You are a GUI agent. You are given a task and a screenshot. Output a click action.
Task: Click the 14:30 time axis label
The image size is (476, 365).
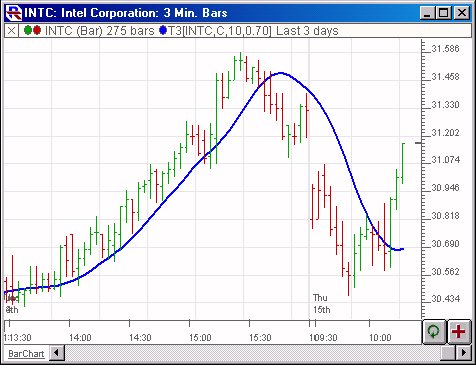[x=140, y=338]
